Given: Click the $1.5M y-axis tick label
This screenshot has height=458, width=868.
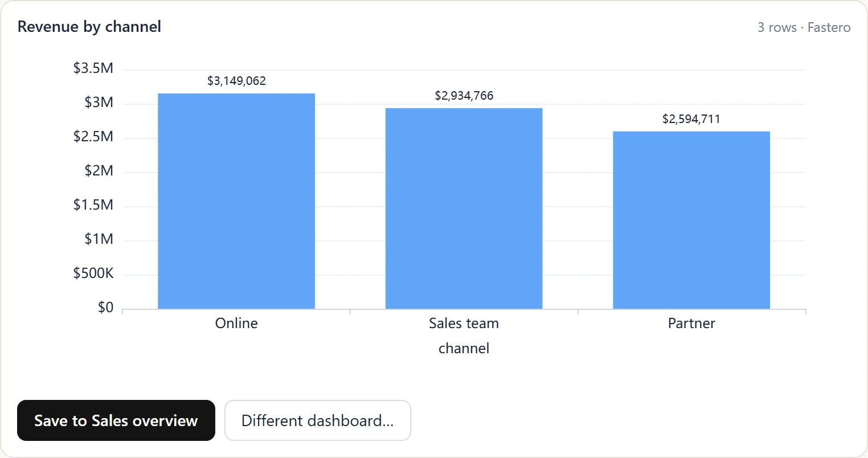Looking at the screenshot, I should pyautogui.click(x=93, y=205).
